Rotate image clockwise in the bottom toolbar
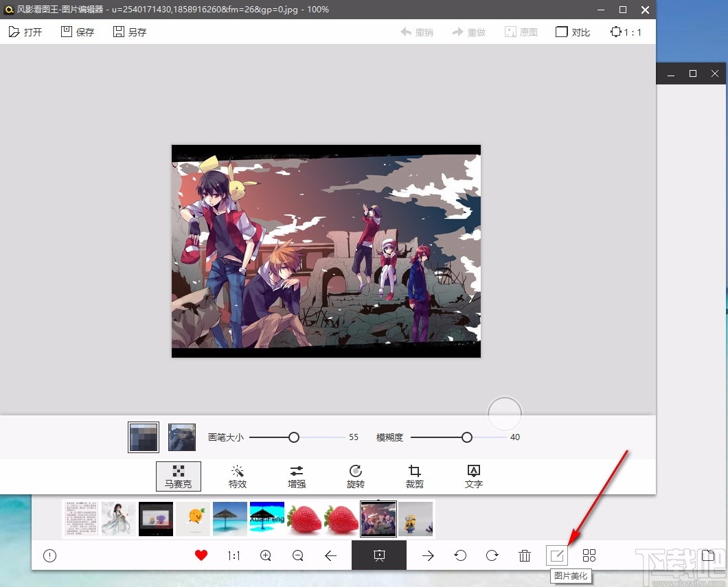Viewport: 728px width, 587px height. [x=492, y=555]
